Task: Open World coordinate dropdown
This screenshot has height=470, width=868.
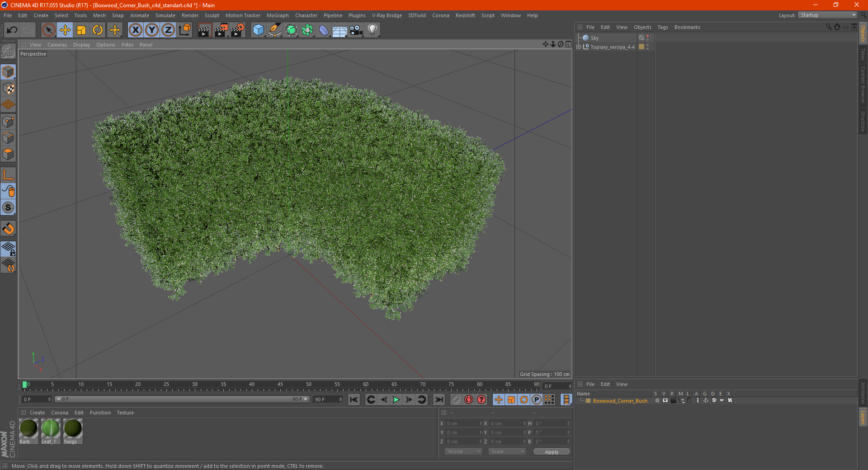Action: (x=463, y=451)
